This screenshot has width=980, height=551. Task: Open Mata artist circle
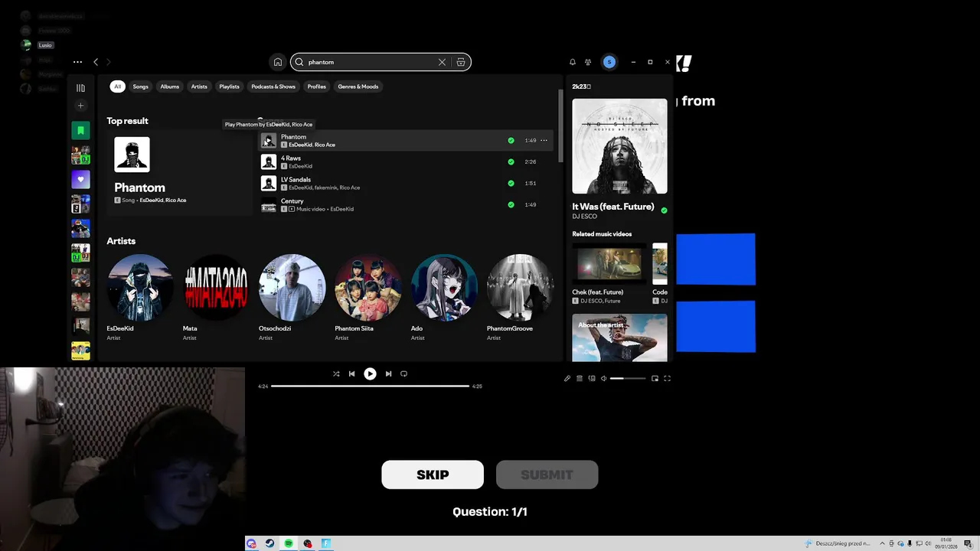coord(216,287)
